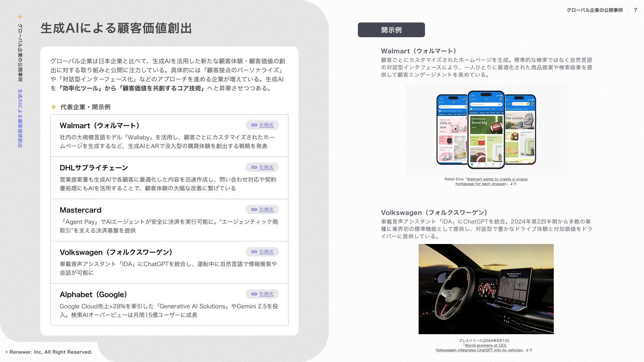The width and height of the screenshot is (644, 362).
Task: Click chain icon beside Alphabet's 引用元
Action: [x=254, y=294]
